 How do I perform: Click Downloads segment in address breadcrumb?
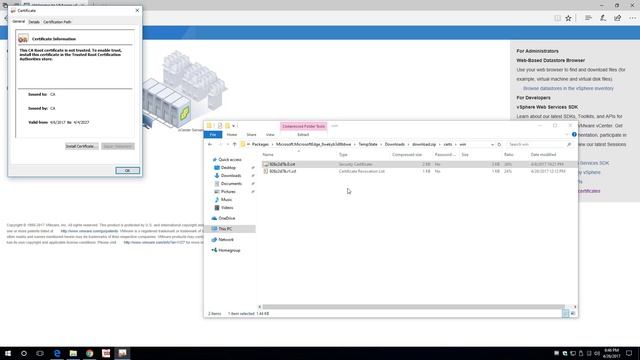pyautogui.click(x=394, y=144)
